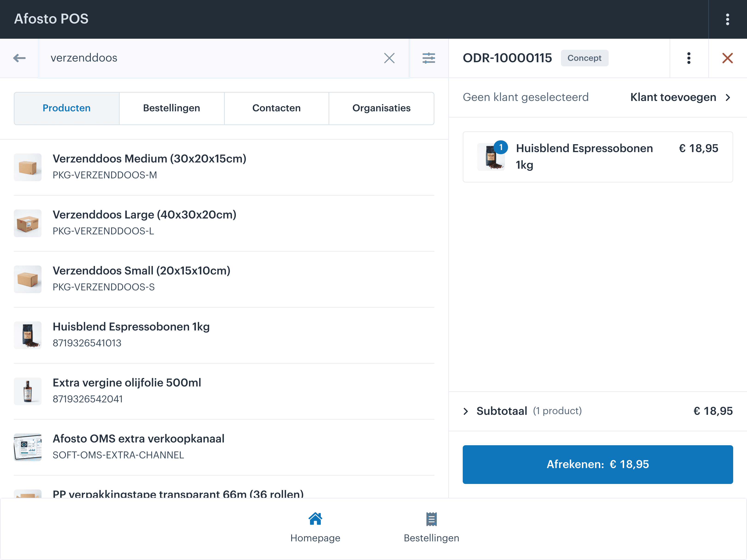Click the olijfolie bottle thumbnail
The image size is (747, 560).
(x=28, y=391)
